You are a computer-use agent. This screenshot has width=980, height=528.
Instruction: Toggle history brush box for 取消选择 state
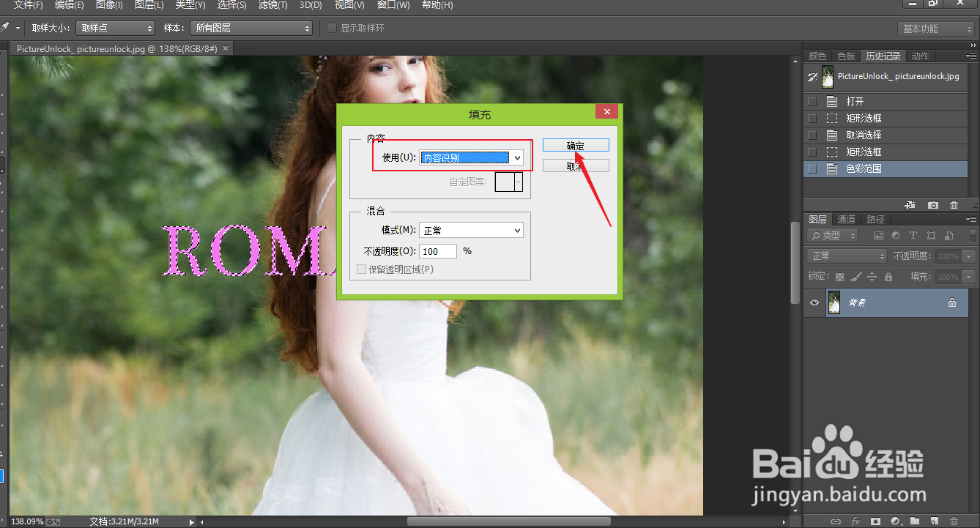click(812, 135)
